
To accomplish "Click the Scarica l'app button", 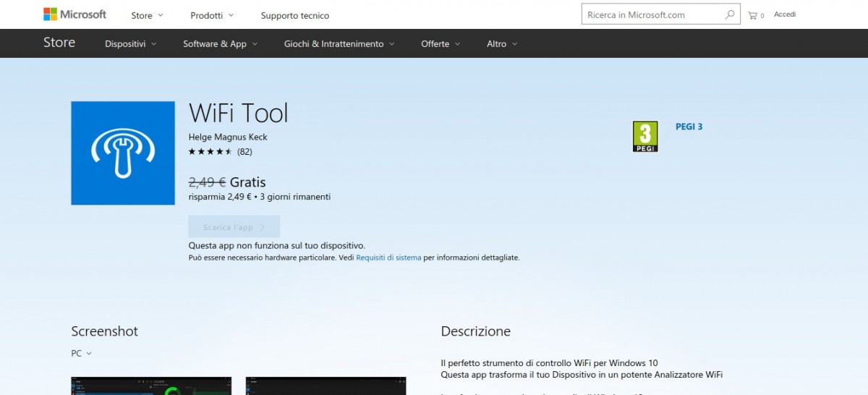I will pos(234,227).
